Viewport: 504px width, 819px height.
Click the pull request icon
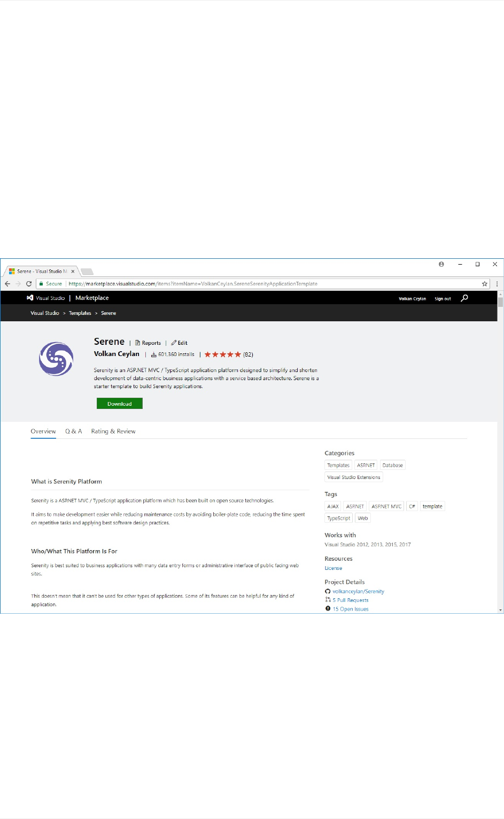328,600
